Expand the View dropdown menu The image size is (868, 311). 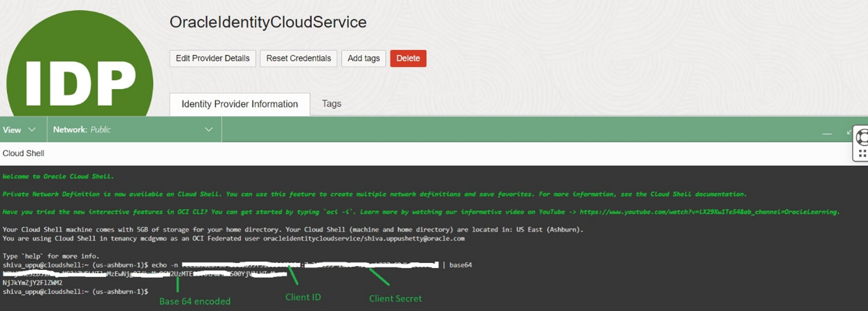pos(20,130)
